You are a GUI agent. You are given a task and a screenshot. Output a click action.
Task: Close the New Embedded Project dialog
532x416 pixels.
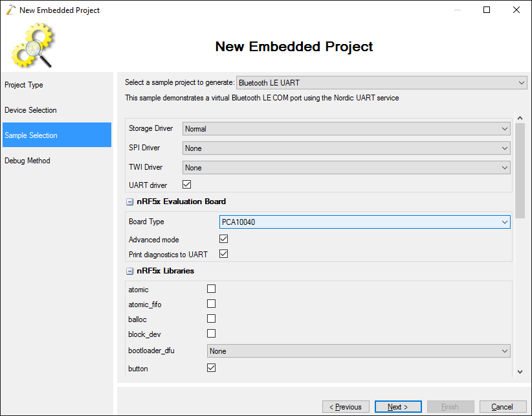coord(516,10)
